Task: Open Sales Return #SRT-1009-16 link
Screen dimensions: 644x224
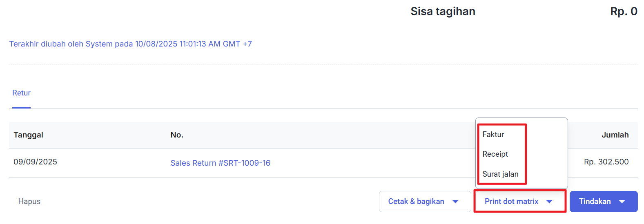Action: tap(220, 163)
